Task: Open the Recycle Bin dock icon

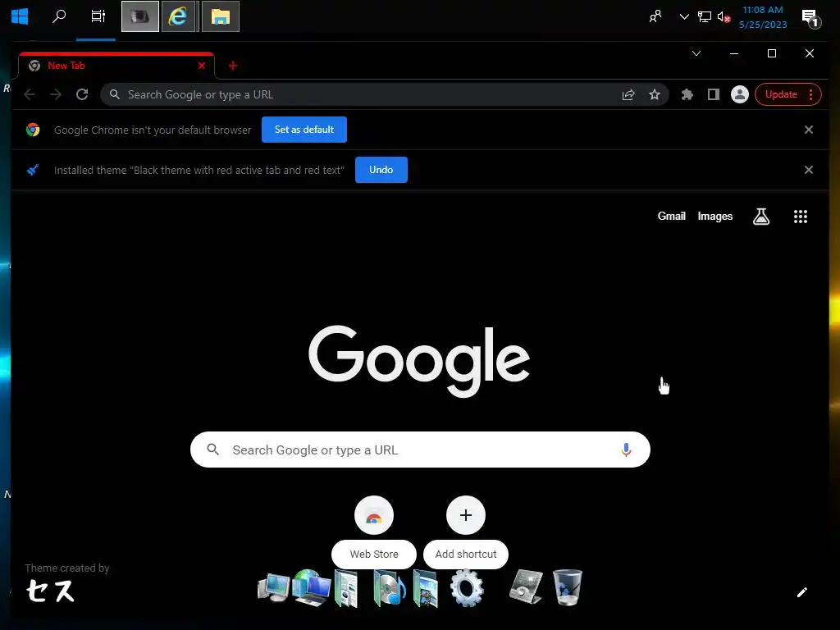Action: 568,587
